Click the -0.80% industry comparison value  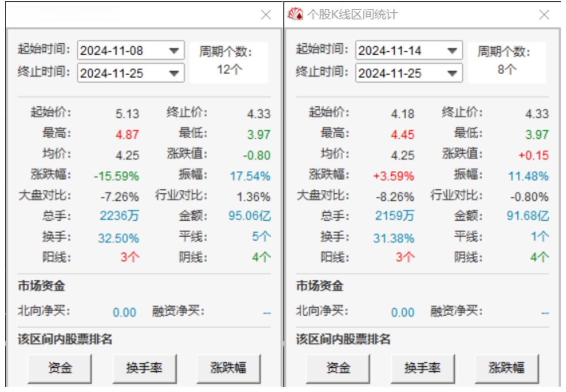pos(529,197)
